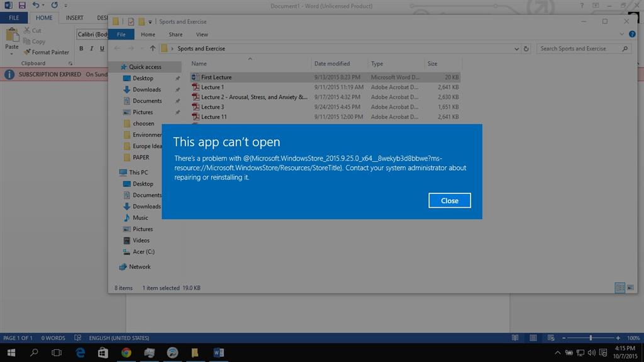Open the Acer (C:) drive

pyautogui.click(x=143, y=252)
